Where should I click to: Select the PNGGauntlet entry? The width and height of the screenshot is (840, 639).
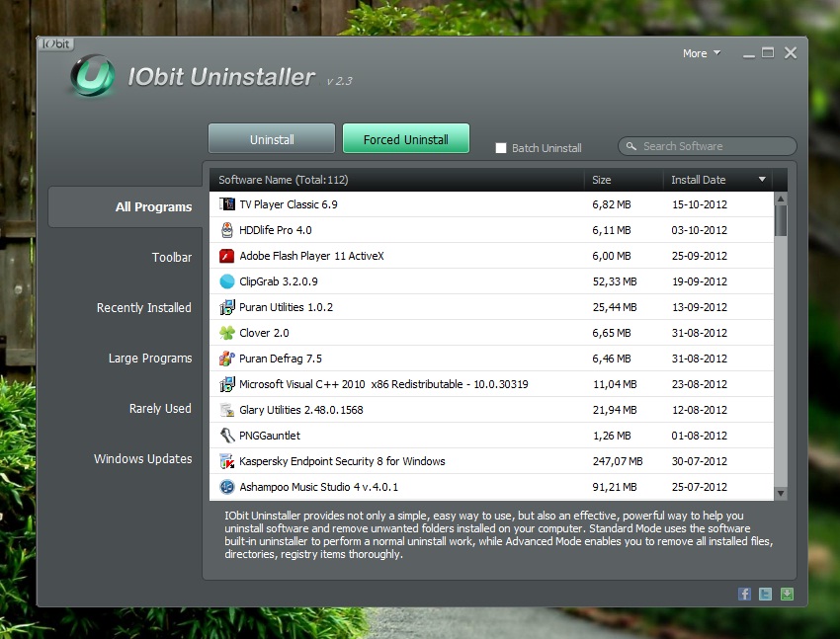click(491, 436)
